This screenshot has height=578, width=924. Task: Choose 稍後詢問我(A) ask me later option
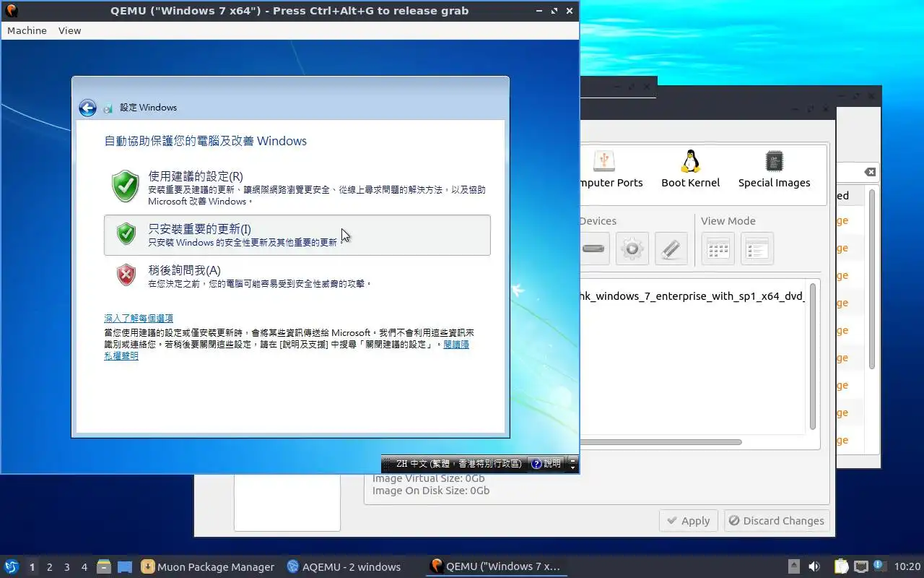[x=297, y=276]
